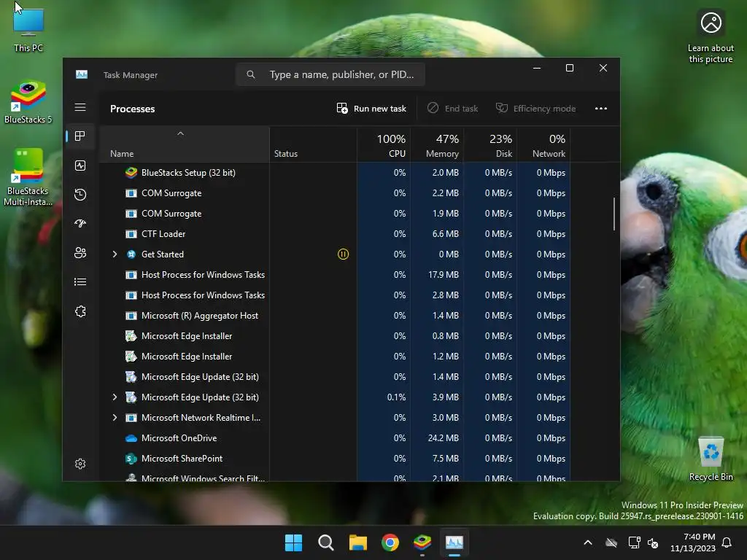This screenshot has height=560, width=747.
Task: Open the Details list icon in sidebar
Action: point(80,282)
